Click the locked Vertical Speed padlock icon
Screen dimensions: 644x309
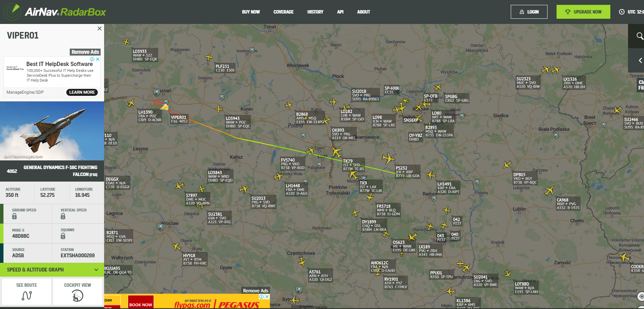(63, 216)
